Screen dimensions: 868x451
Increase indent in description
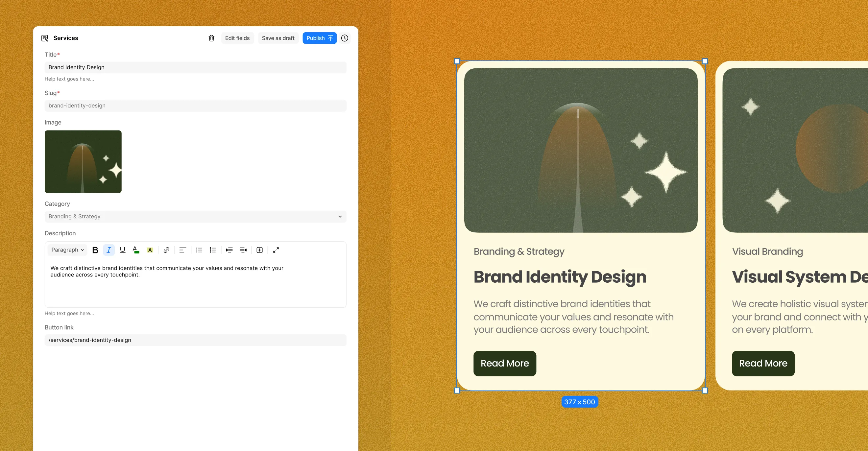point(229,250)
